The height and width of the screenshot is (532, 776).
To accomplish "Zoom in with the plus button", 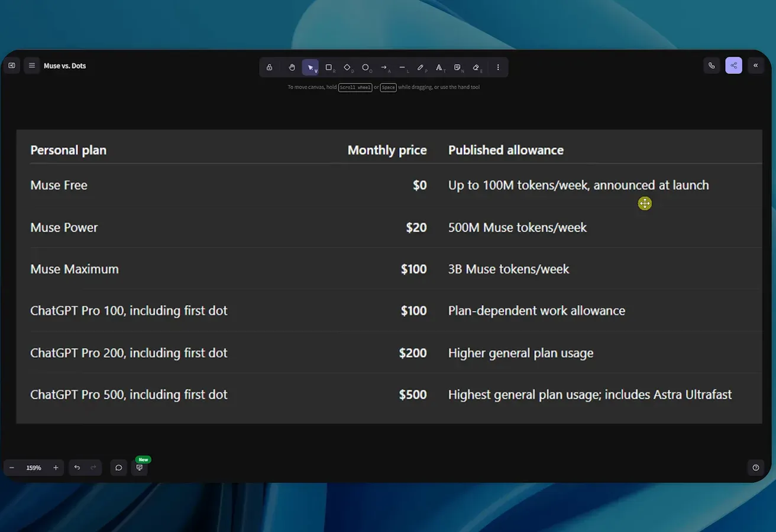I will tap(56, 468).
